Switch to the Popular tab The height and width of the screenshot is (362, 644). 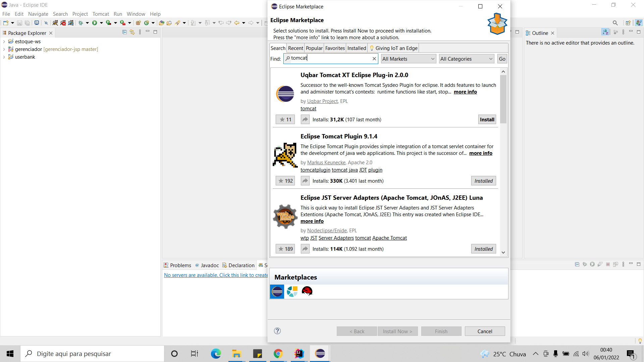click(x=314, y=48)
